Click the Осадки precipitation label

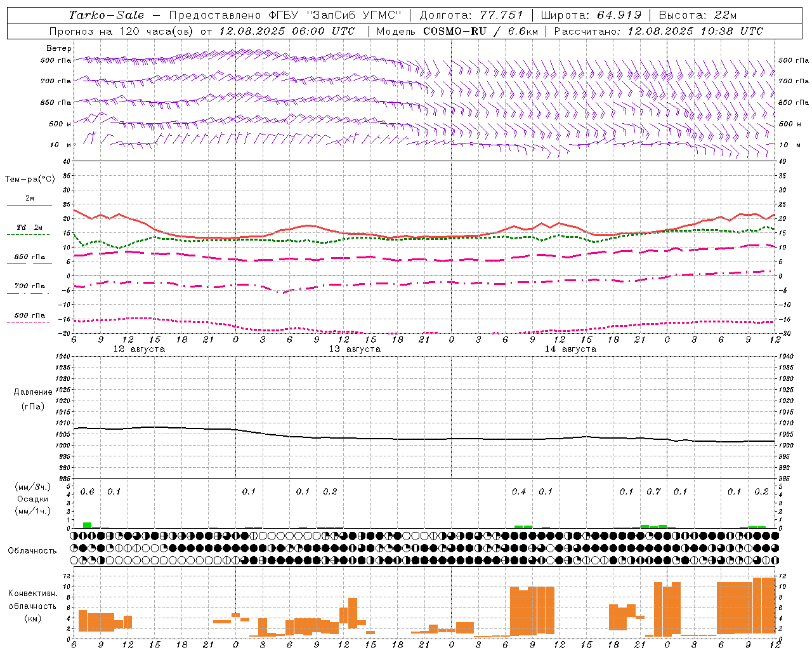(32, 499)
